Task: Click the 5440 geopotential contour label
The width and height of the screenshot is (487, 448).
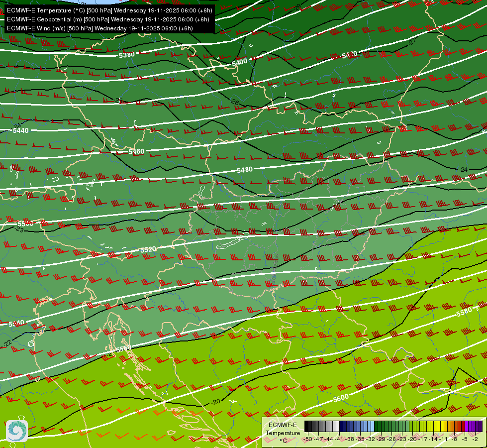Action: click(x=20, y=130)
